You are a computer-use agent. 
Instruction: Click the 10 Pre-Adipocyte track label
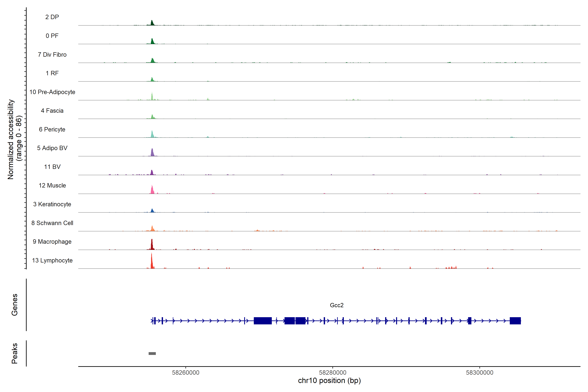point(52,92)
